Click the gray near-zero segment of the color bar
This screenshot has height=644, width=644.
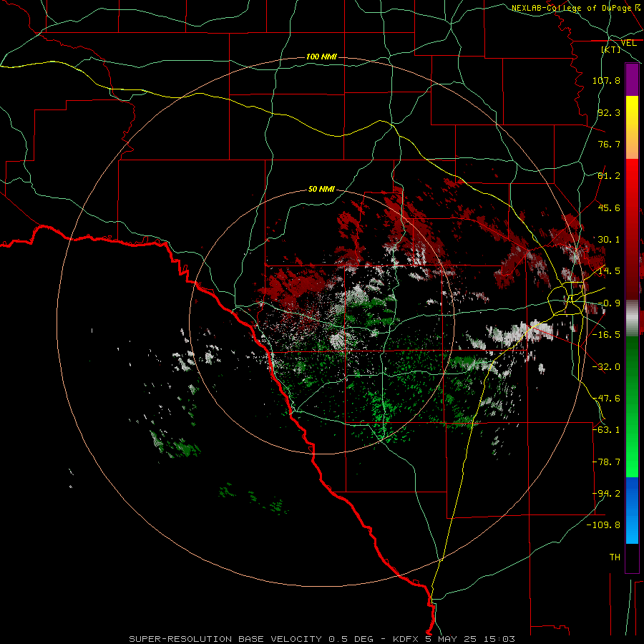632,317
